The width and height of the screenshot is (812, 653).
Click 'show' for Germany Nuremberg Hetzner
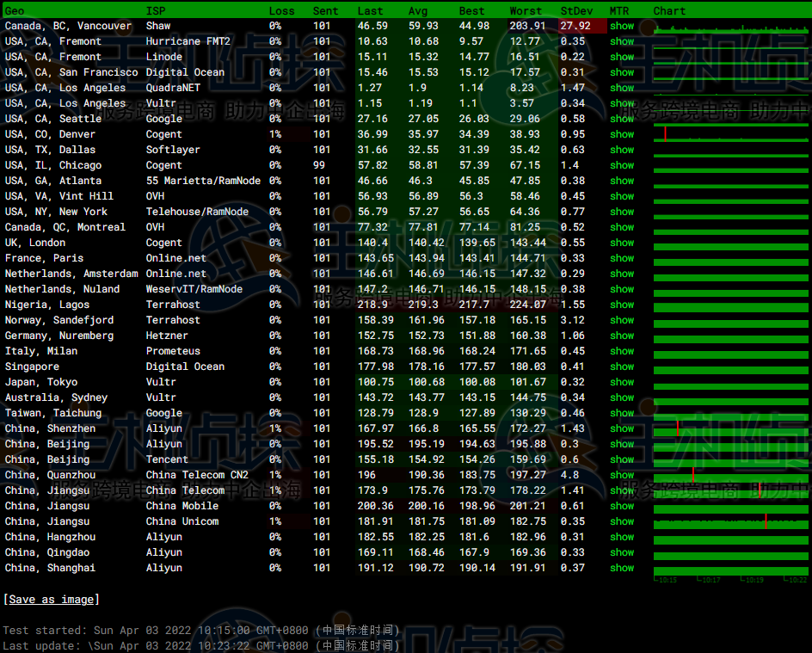click(621, 336)
